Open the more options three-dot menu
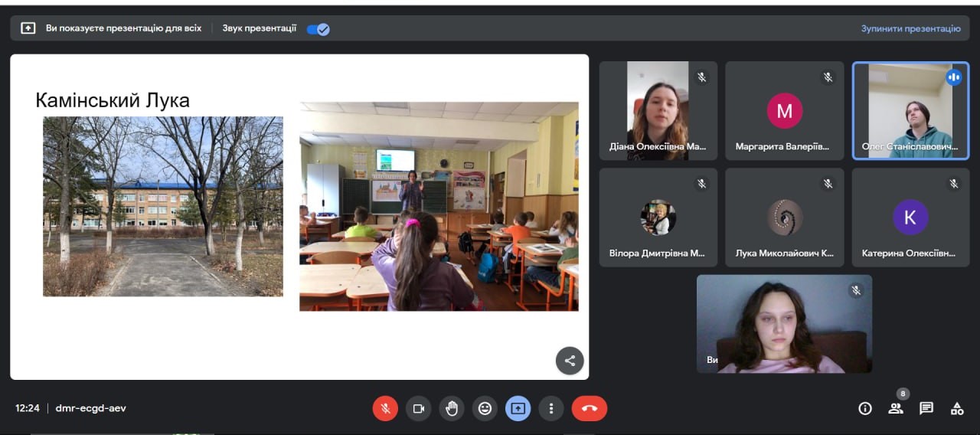Viewport: 980px width, 435px height. pos(551,408)
